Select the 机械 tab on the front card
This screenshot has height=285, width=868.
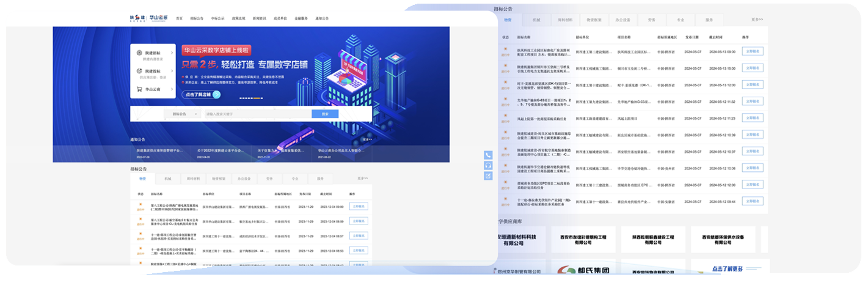pos(168,179)
